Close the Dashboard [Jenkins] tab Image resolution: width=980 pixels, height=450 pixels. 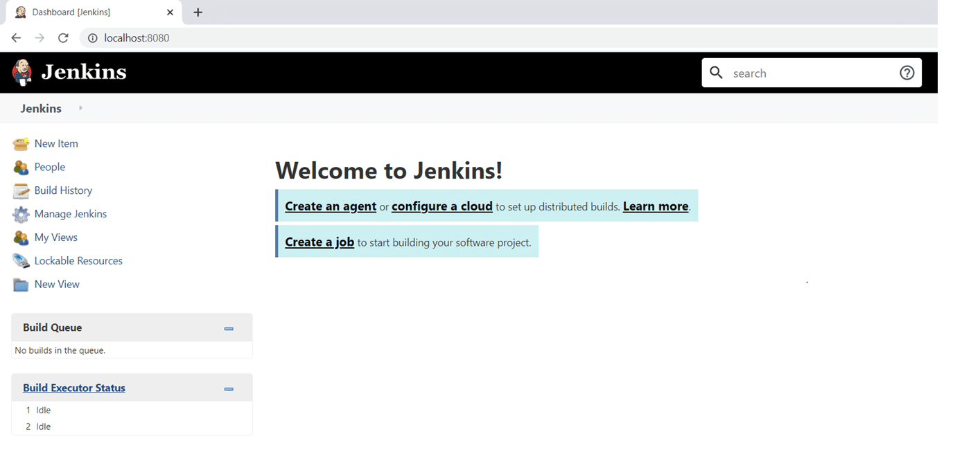170,12
